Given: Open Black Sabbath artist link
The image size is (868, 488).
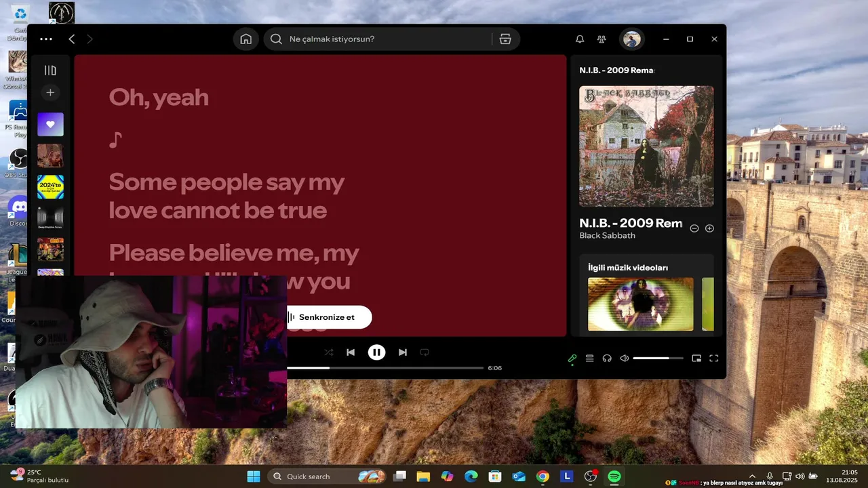Looking at the screenshot, I should [x=607, y=236].
